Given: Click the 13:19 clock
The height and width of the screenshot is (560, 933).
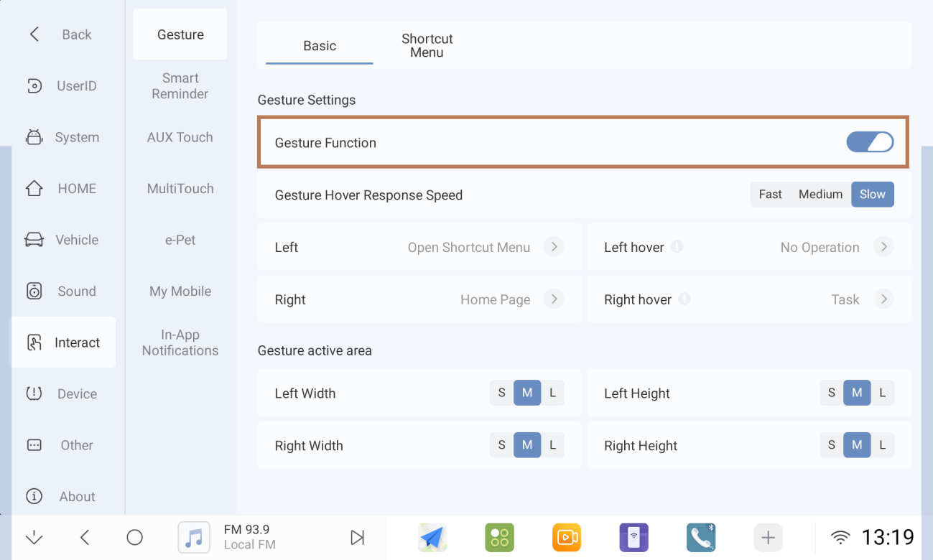Looking at the screenshot, I should point(888,537).
